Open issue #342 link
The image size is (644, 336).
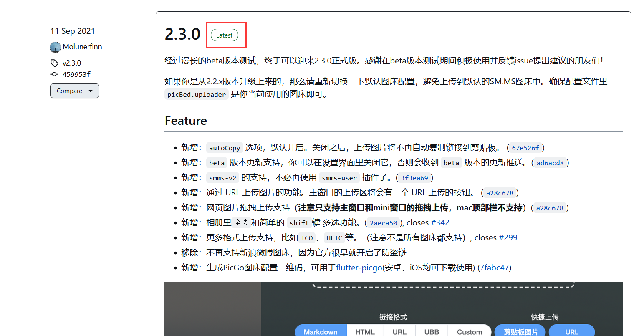pos(440,223)
